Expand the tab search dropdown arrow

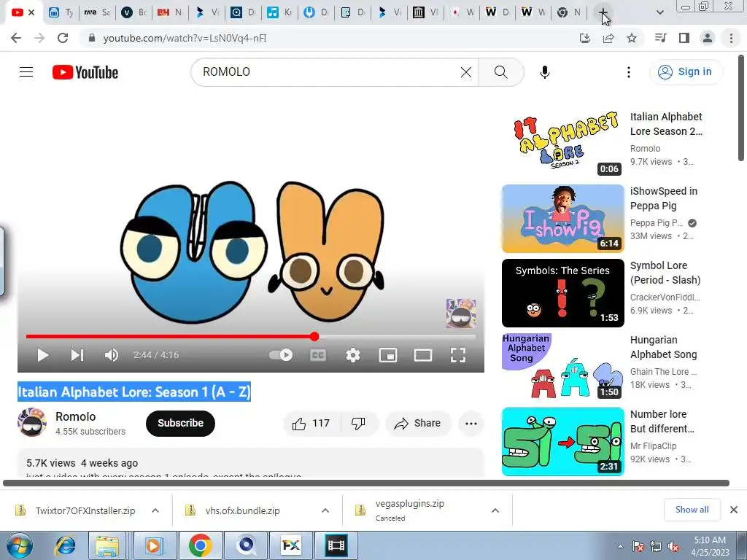point(659,12)
